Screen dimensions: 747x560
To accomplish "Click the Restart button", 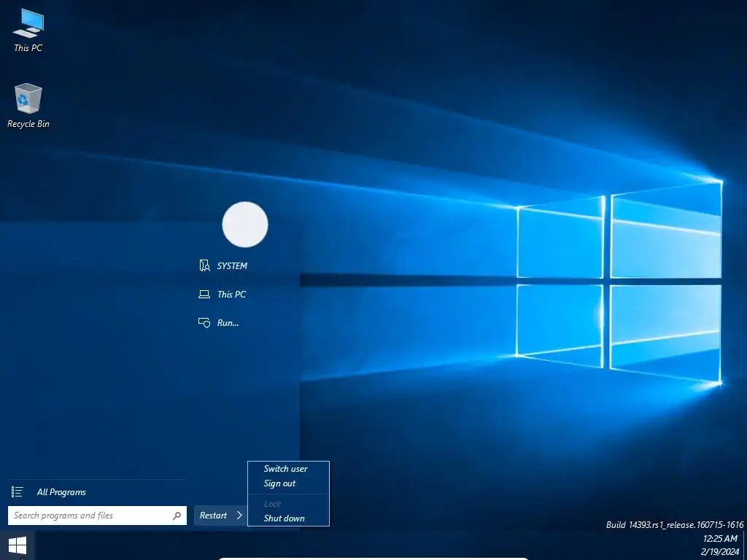I will pos(213,516).
